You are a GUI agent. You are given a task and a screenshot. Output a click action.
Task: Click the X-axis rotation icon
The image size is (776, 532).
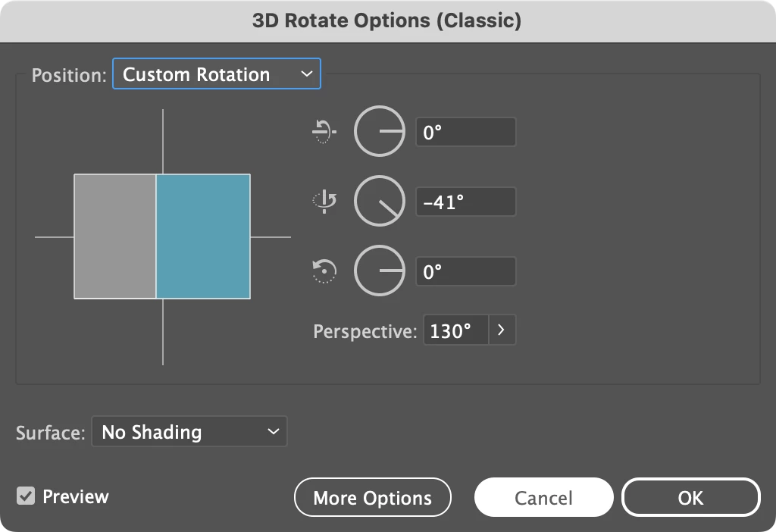pos(324,132)
